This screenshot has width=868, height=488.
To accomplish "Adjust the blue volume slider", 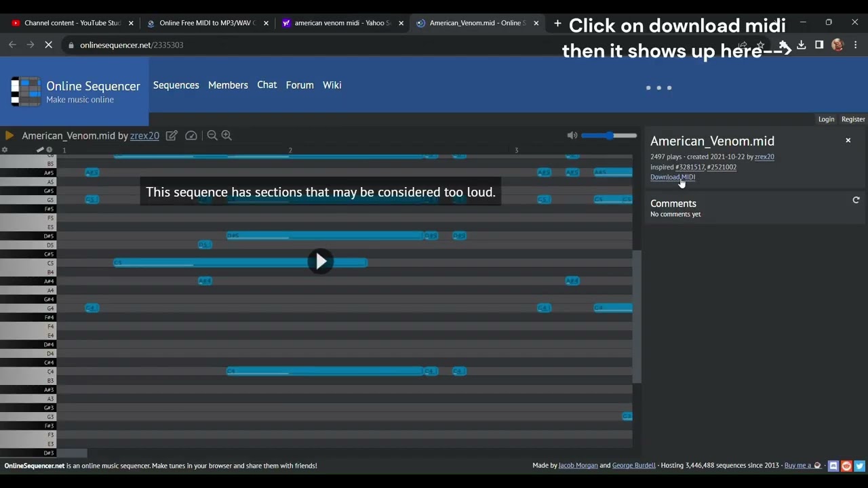I will (609, 136).
